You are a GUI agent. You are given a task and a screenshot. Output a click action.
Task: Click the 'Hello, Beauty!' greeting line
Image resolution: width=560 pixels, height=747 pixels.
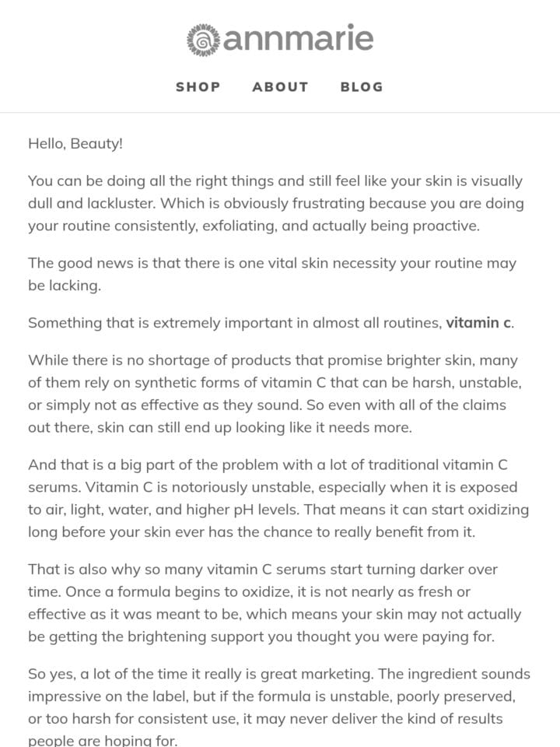pyautogui.click(x=75, y=143)
